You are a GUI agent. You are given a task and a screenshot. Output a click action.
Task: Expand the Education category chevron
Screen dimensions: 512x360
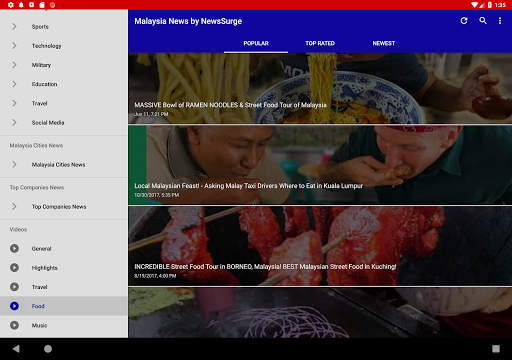tap(14, 84)
